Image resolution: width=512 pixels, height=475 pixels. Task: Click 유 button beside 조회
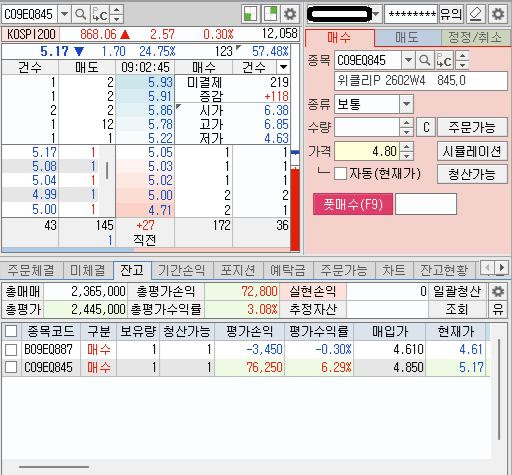498,310
